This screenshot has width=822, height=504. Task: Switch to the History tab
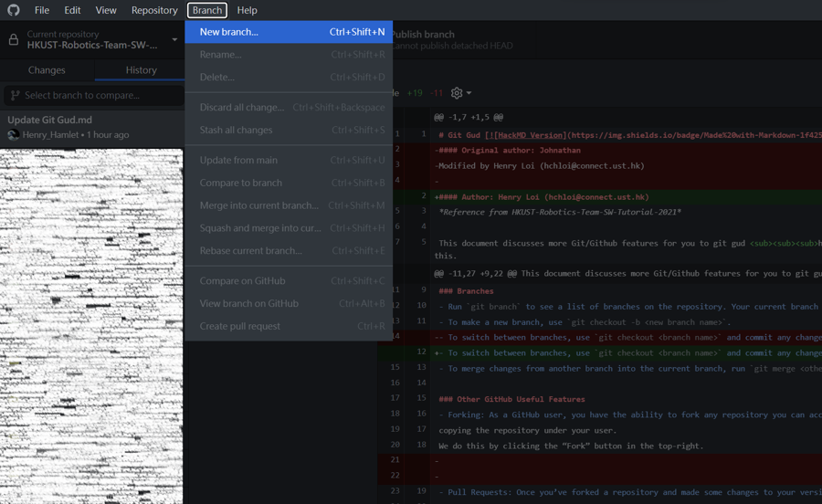tap(141, 70)
